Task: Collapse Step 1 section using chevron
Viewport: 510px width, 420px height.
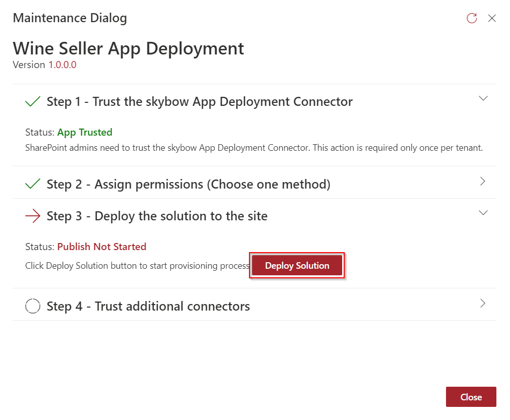Action: (483, 98)
